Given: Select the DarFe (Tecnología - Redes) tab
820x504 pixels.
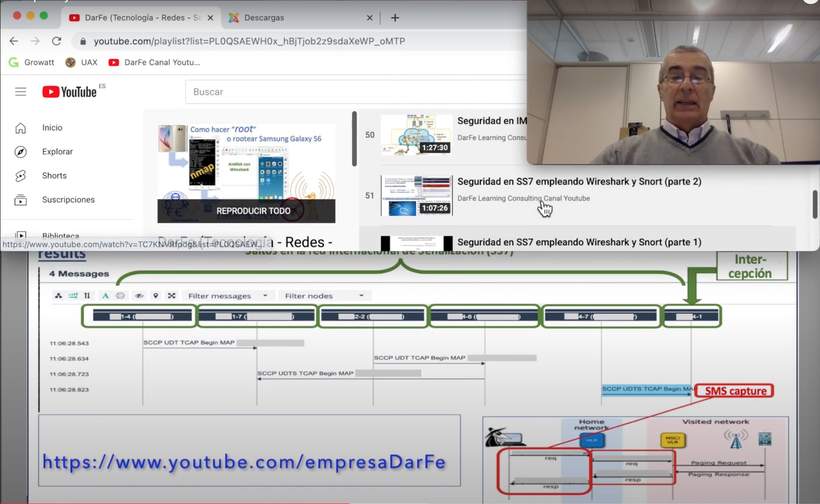Looking at the screenshot, I should tap(141, 18).
